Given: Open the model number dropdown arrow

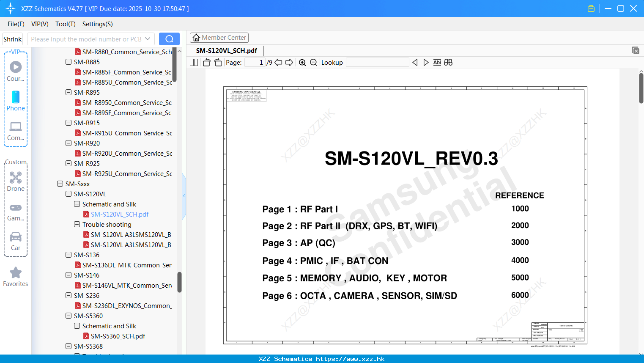Looking at the screenshot, I should [x=148, y=39].
